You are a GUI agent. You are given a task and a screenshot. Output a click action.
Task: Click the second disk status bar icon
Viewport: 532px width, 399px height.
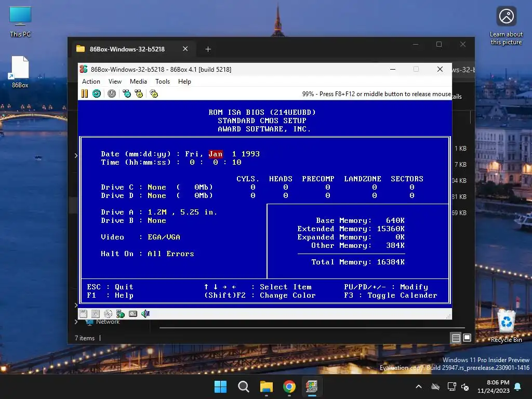click(x=96, y=314)
